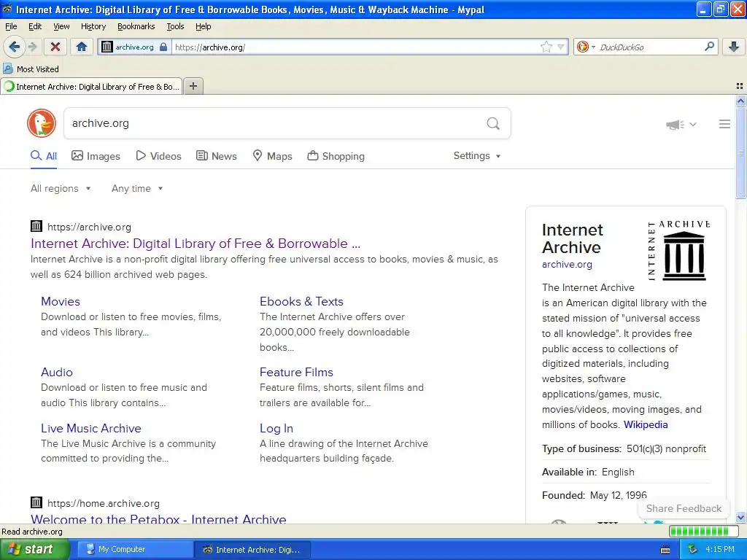This screenshot has width=747, height=560.
Task: Open the File menu
Action: [11, 26]
